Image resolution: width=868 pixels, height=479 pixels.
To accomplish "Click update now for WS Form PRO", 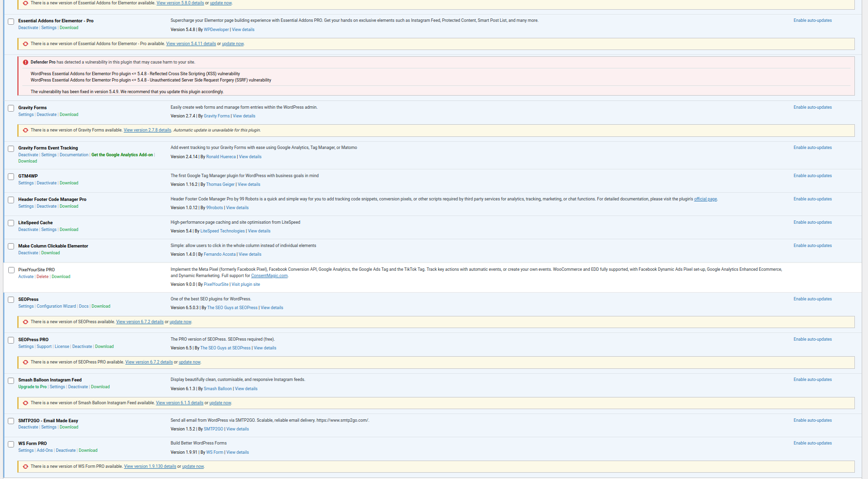I will tap(193, 466).
